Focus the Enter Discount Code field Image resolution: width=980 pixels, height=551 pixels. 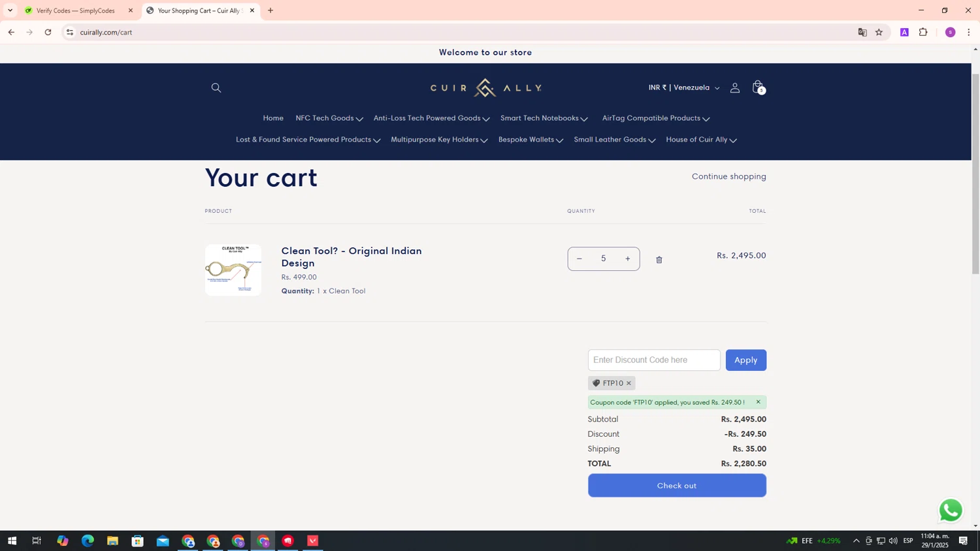pyautogui.click(x=654, y=360)
